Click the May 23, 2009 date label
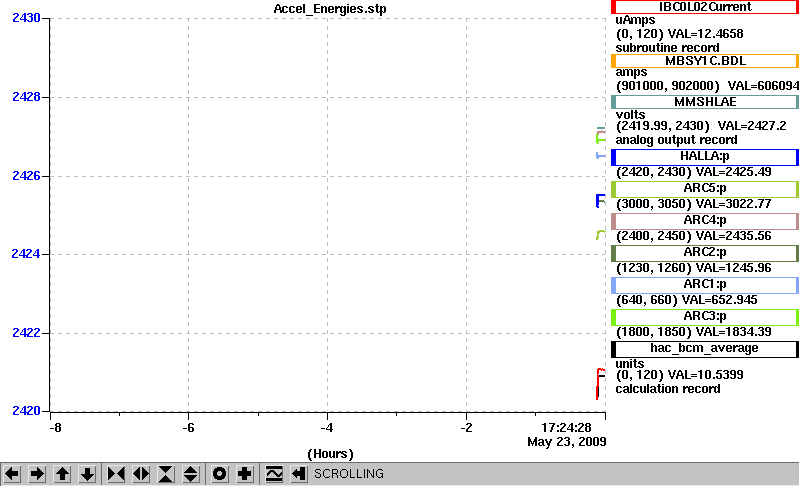Image resolution: width=799 pixels, height=486 pixels. (x=567, y=442)
